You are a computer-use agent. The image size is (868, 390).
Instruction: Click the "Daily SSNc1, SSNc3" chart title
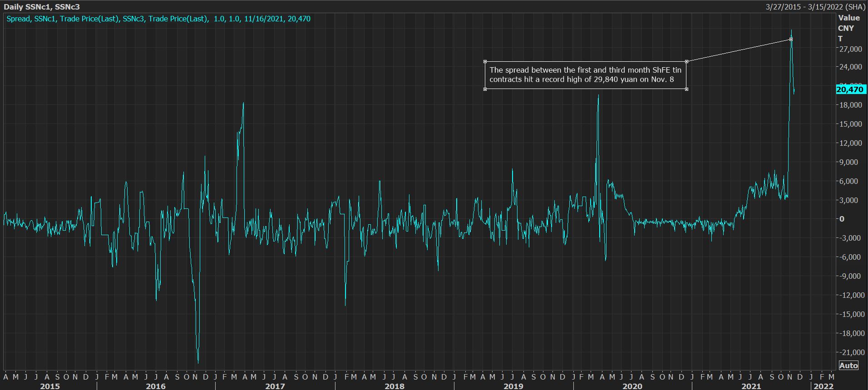pos(42,7)
